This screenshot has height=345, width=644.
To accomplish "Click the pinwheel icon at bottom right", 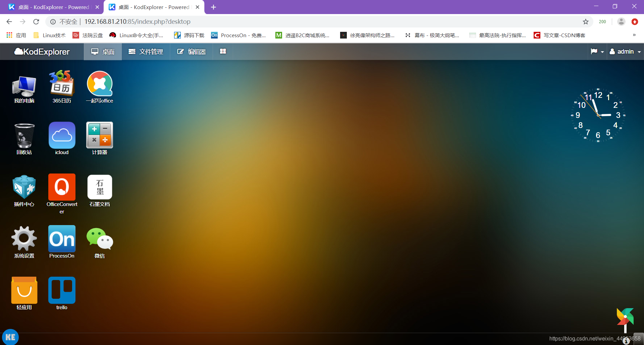I will tap(625, 320).
